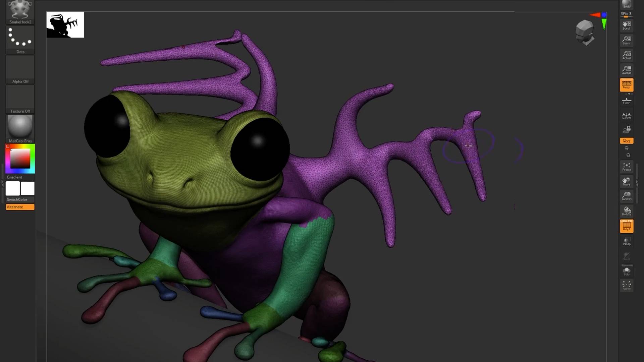Open the Alpha Off selector
Image resolution: width=644 pixels, height=362 pixels.
[x=20, y=69]
